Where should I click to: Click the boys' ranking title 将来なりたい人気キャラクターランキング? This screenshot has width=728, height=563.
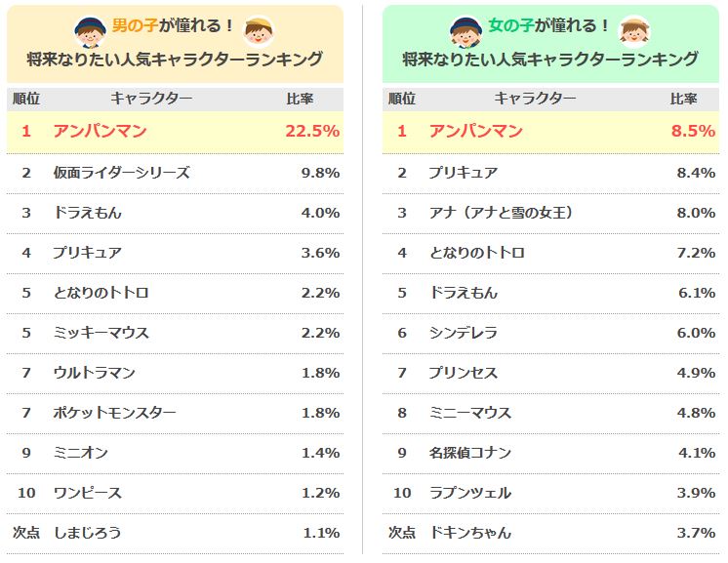[x=175, y=60]
